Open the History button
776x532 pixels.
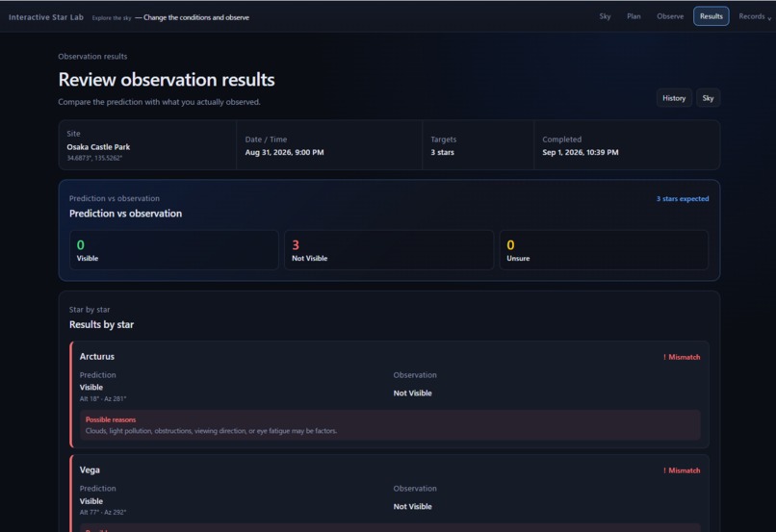pyautogui.click(x=674, y=98)
